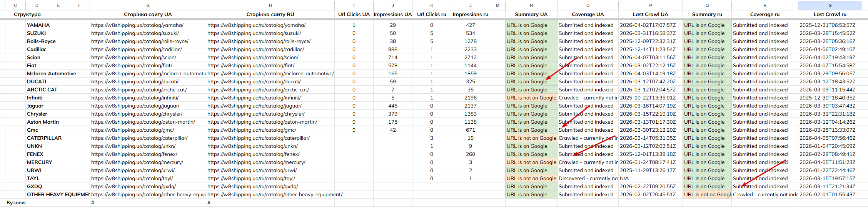Image resolution: width=868 pixels, height=207 pixels.
Task: Open the RU urwi catalog URL
Action: coord(252,171)
